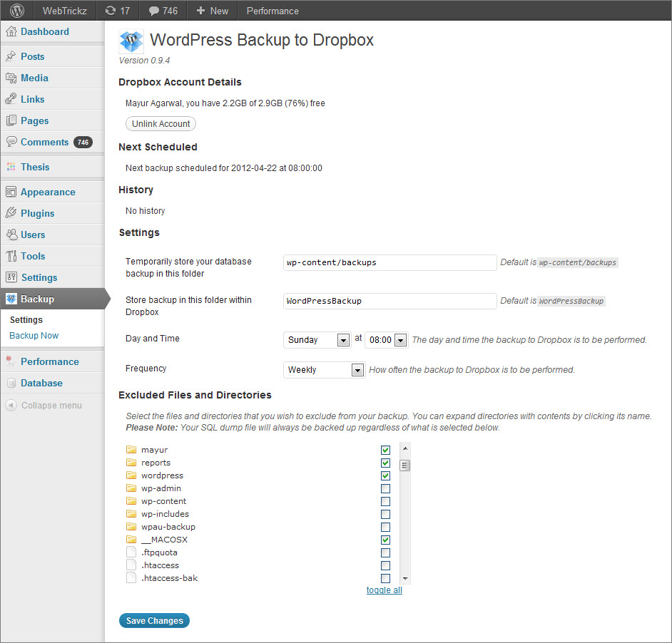The width and height of the screenshot is (672, 643).
Task: Click the Save Changes button
Action: point(154,620)
